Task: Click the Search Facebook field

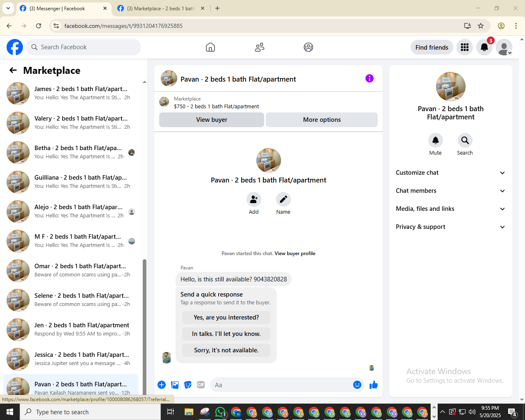Action: [84, 47]
